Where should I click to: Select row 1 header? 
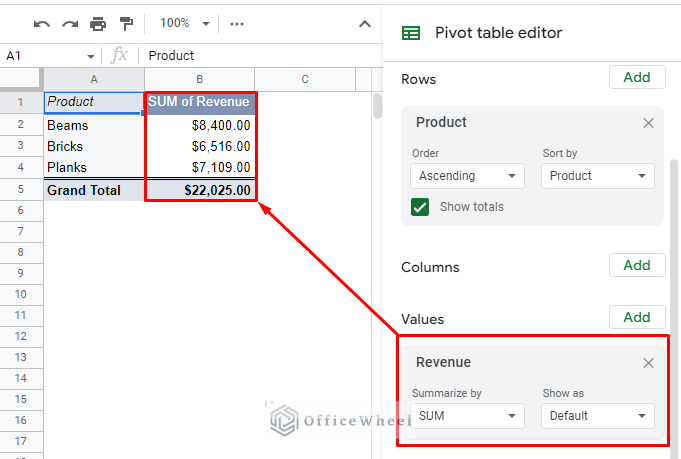(x=21, y=102)
